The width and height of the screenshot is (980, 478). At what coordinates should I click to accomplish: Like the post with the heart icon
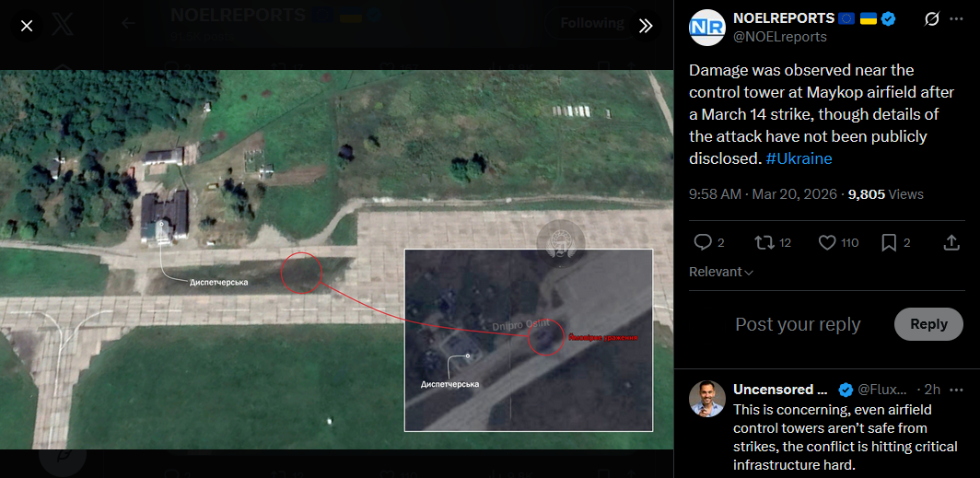coord(827,242)
